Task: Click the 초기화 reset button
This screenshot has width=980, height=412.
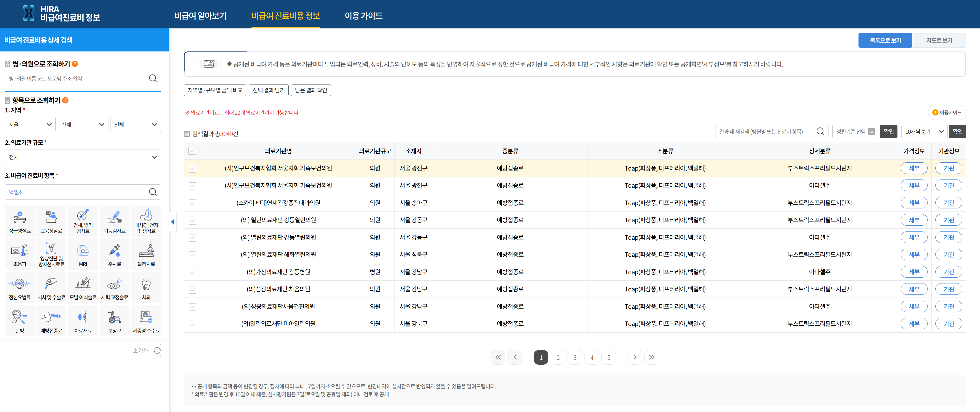Action: [x=145, y=350]
